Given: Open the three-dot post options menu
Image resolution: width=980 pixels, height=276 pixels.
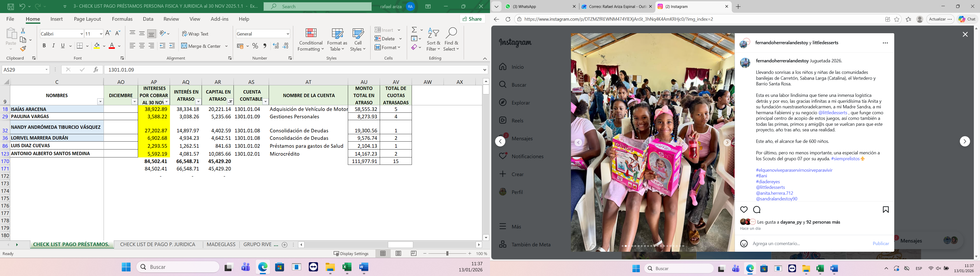Looking at the screenshot, I should coord(885,43).
